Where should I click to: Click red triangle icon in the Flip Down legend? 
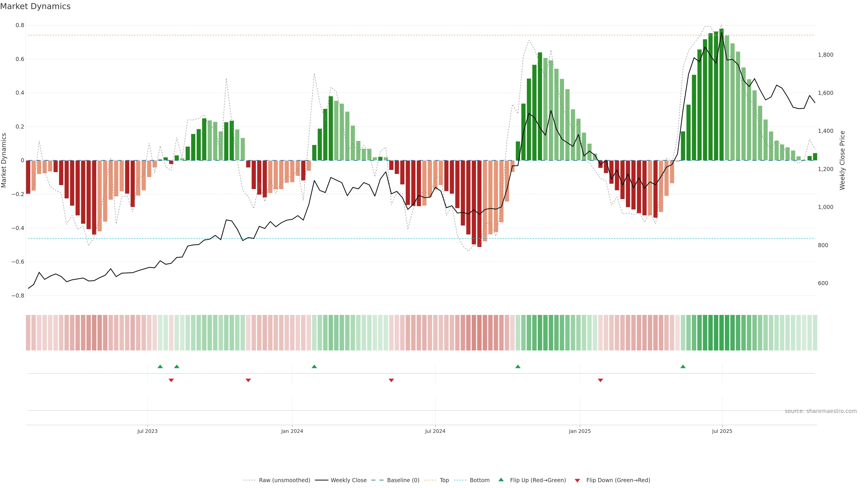click(577, 481)
